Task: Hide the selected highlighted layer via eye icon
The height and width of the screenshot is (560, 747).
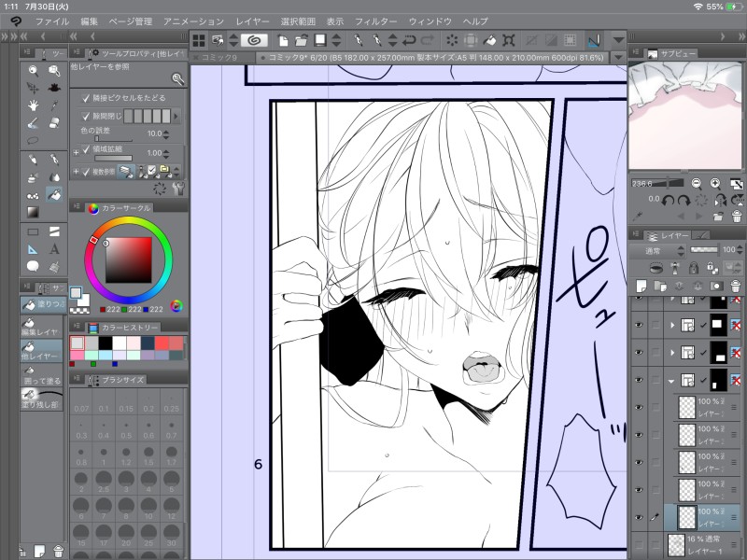Action: pyautogui.click(x=639, y=517)
